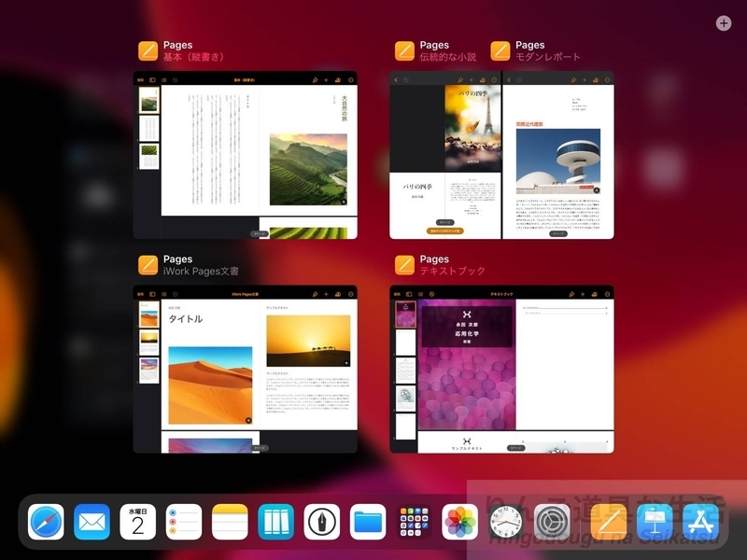Tap the orange page-count pill in 伝統的な小説
The image size is (747, 560).
(x=445, y=231)
